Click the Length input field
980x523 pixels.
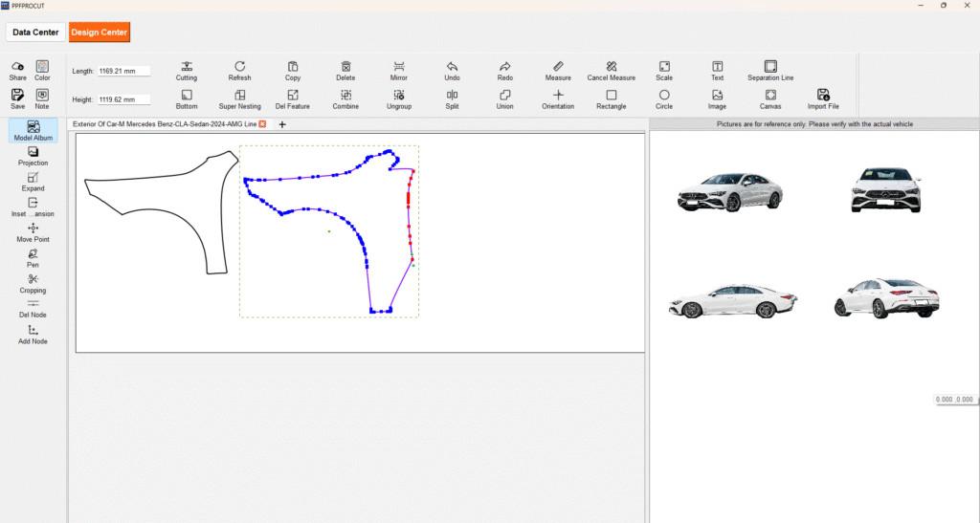tap(123, 71)
